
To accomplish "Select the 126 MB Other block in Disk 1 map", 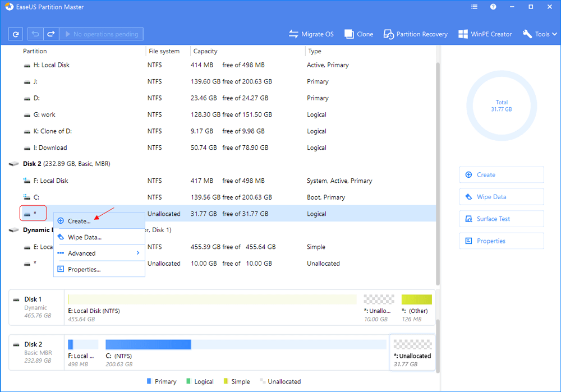I will tap(416, 308).
